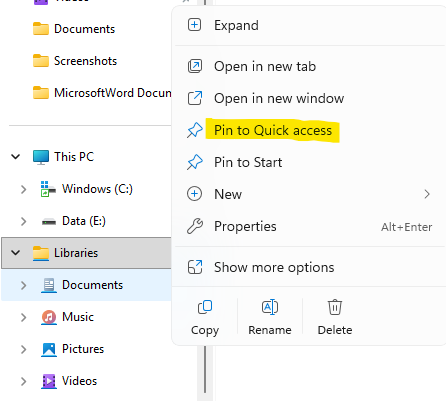Viewport: 446px width, 401px height.
Task: Select the Windows (C:) label
Action: pyautogui.click(x=97, y=189)
